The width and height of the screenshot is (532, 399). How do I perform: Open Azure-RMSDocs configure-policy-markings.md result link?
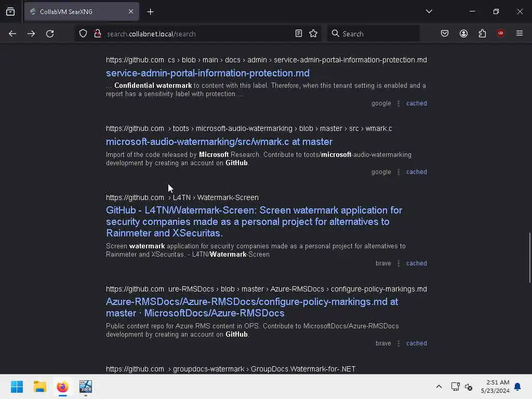252,308
